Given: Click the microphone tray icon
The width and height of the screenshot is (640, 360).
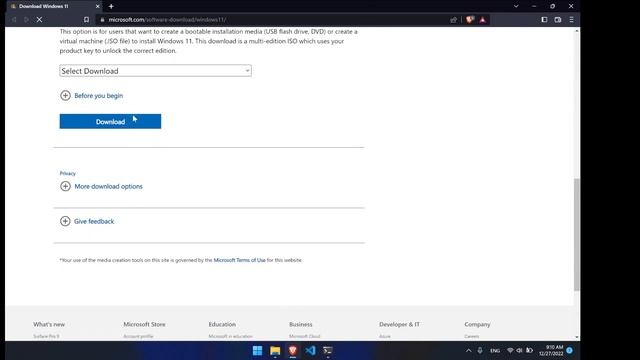Looking at the screenshot, I should click(480, 351).
